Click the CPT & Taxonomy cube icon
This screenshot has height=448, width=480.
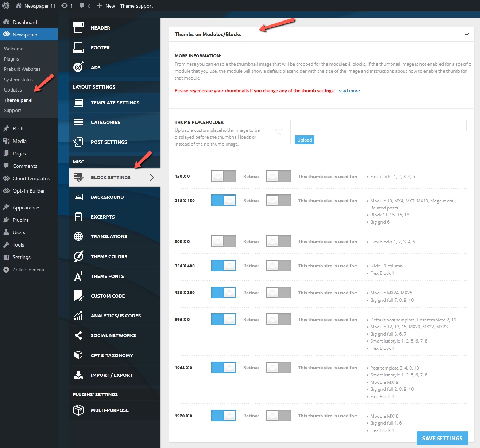point(78,355)
